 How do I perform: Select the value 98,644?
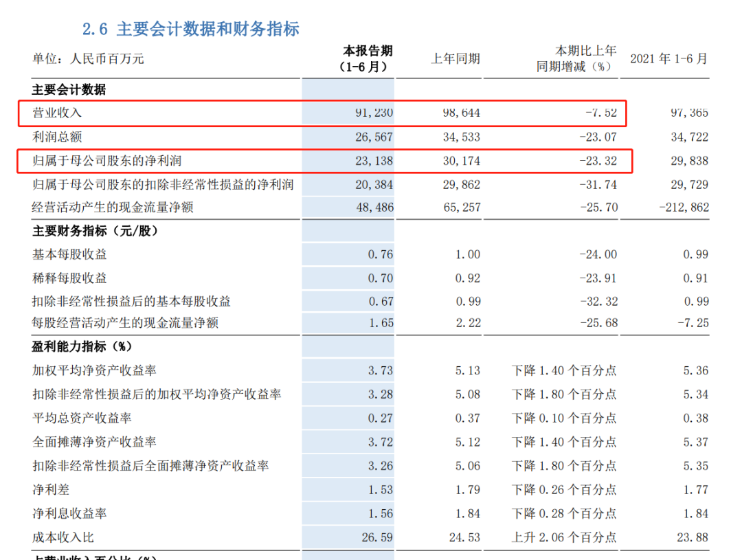tap(462, 113)
